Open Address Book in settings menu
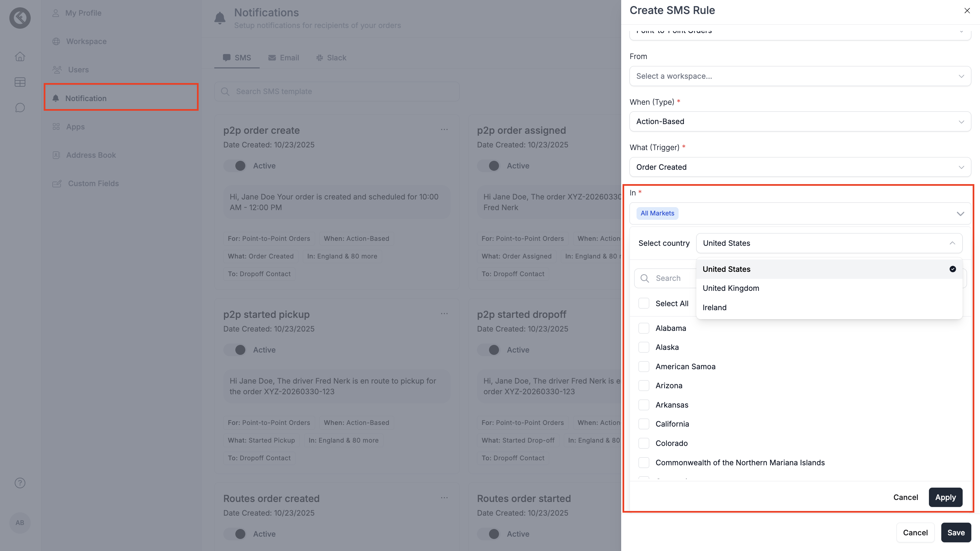The height and width of the screenshot is (551, 980). [90, 155]
